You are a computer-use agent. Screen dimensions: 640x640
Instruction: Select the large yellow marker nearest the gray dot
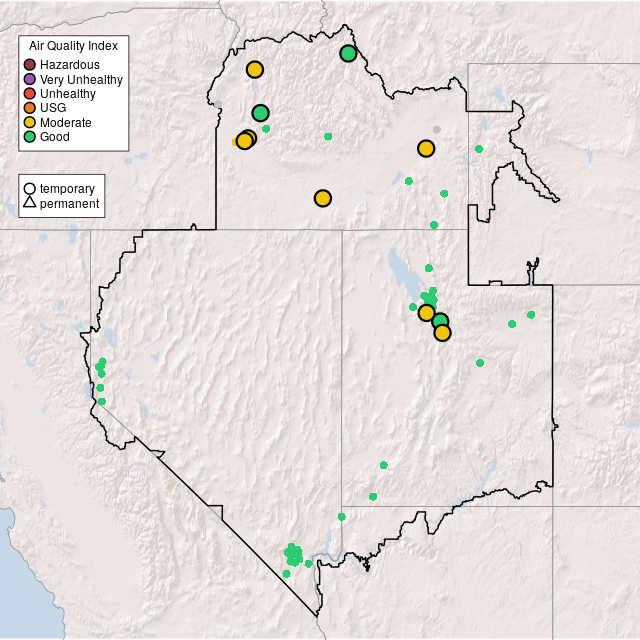point(426,148)
